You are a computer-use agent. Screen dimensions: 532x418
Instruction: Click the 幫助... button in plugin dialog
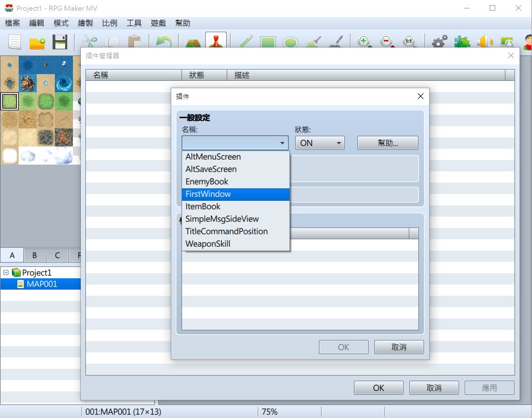pyautogui.click(x=388, y=143)
